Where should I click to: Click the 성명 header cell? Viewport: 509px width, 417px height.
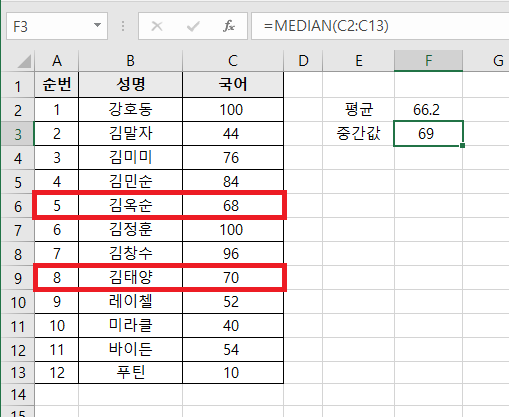(x=130, y=85)
